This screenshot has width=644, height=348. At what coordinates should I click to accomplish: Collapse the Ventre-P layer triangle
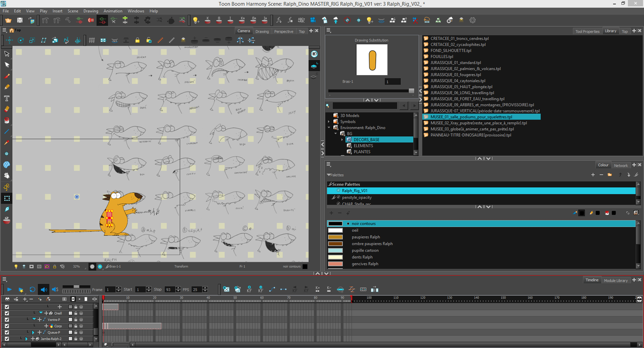[x=34, y=320]
